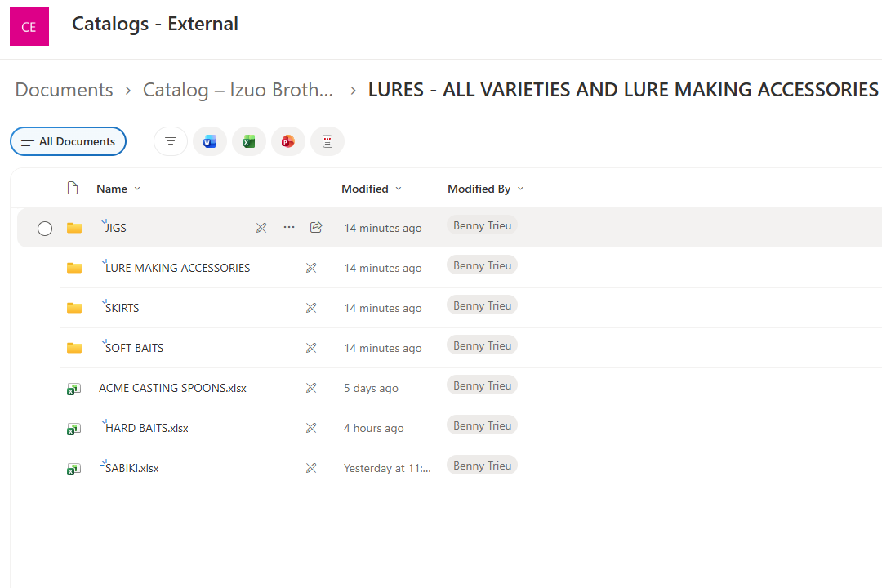This screenshot has height=588, width=882.
Task: Pin icon for the JIGS folder
Action: click(261, 228)
